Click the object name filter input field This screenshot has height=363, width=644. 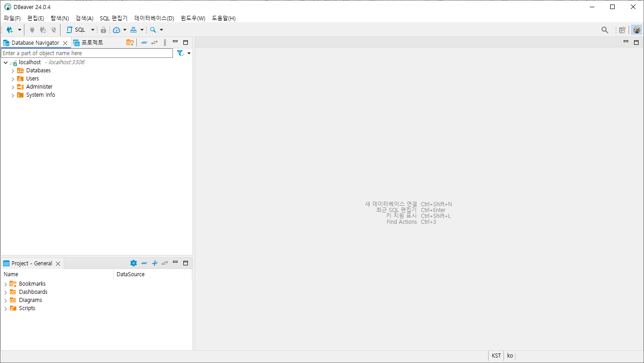tap(87, 53)
